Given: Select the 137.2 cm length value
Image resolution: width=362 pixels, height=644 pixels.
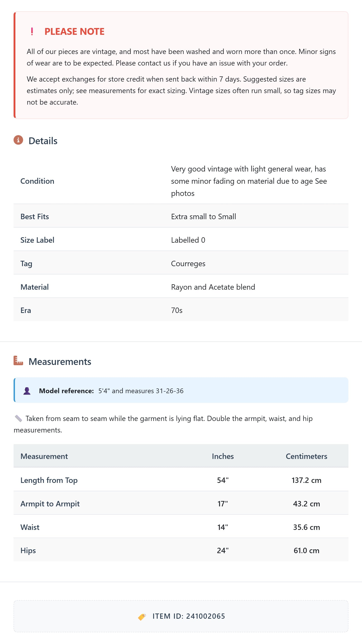Looking at the screenshot, I should pos(306,480).
